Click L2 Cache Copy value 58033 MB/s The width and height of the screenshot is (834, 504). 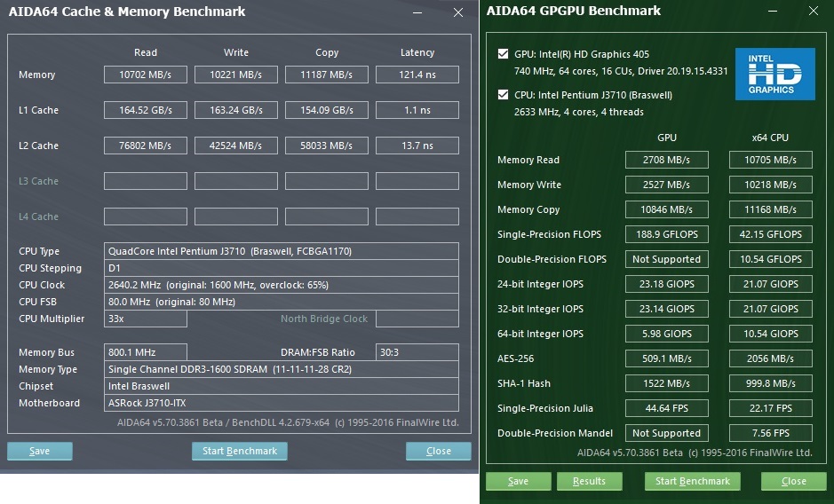(327, 146)
